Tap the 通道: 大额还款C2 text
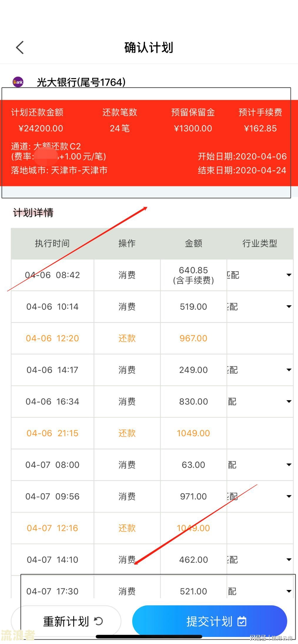This screenshot has width=298, height=644. pyautogui.click(x=46, y=146)
